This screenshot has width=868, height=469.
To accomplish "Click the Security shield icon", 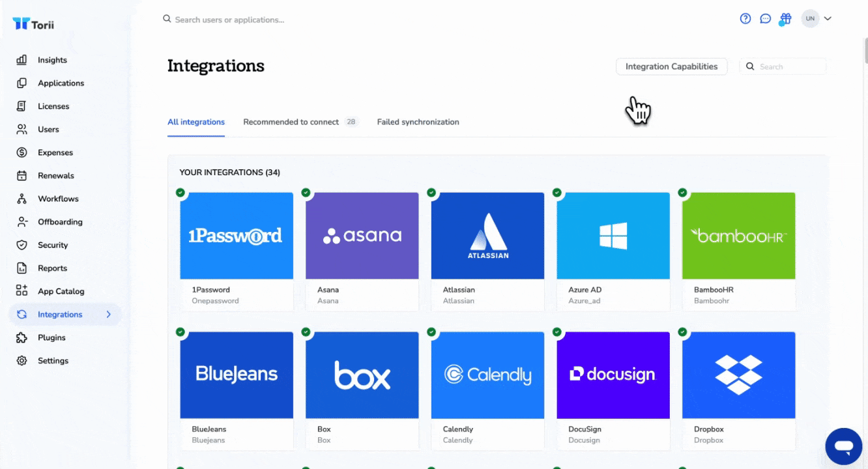I will (22, 245).
